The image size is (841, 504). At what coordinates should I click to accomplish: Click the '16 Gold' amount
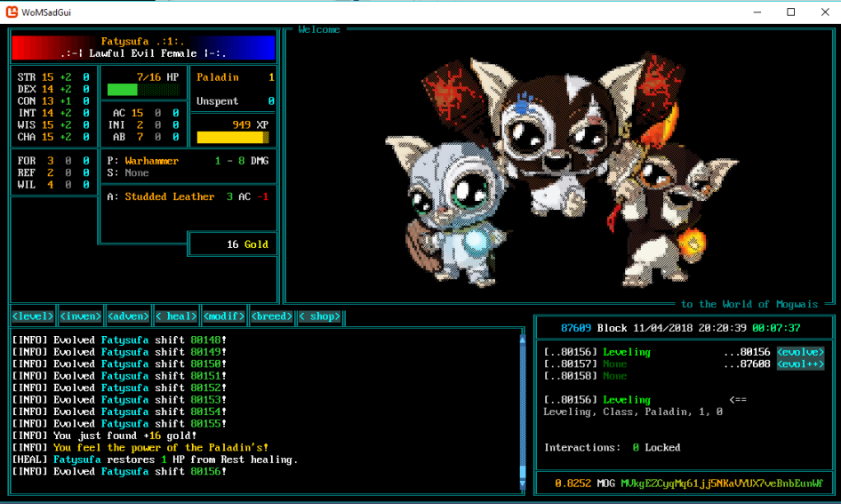(247, 244)
